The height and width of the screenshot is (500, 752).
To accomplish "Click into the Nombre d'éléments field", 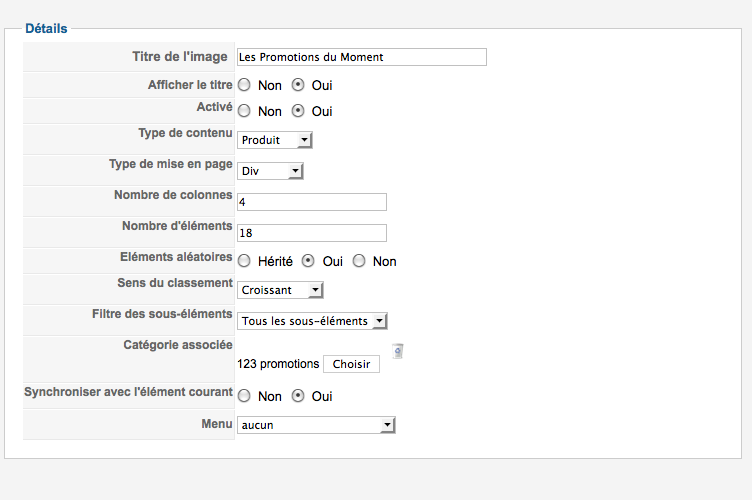I will (x=312, y=233).
